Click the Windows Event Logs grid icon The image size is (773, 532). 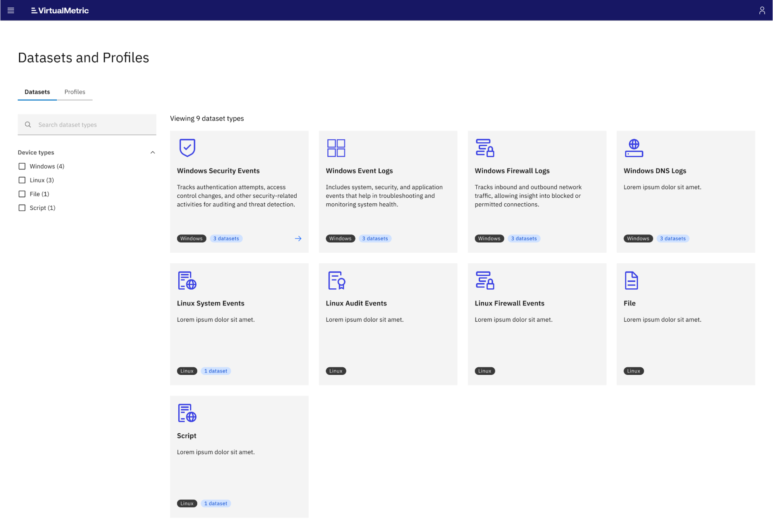pos(336,147)
